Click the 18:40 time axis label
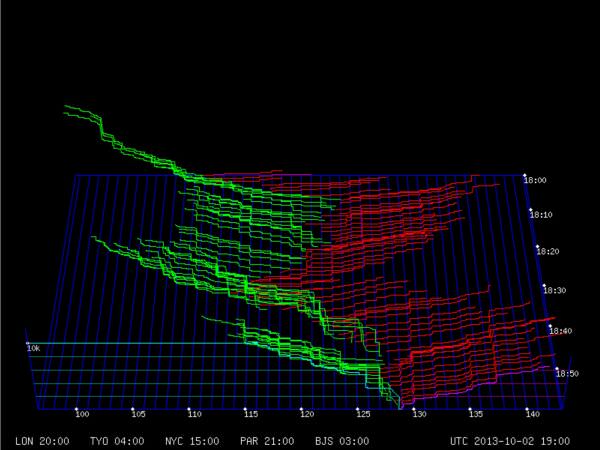 [x=561, y=331]
